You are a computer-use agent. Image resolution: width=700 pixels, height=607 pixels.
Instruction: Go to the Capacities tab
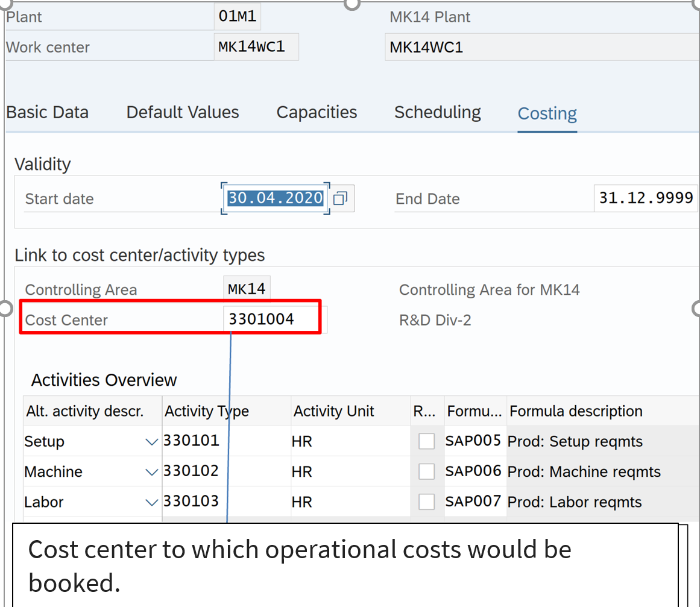pos(317,113)
